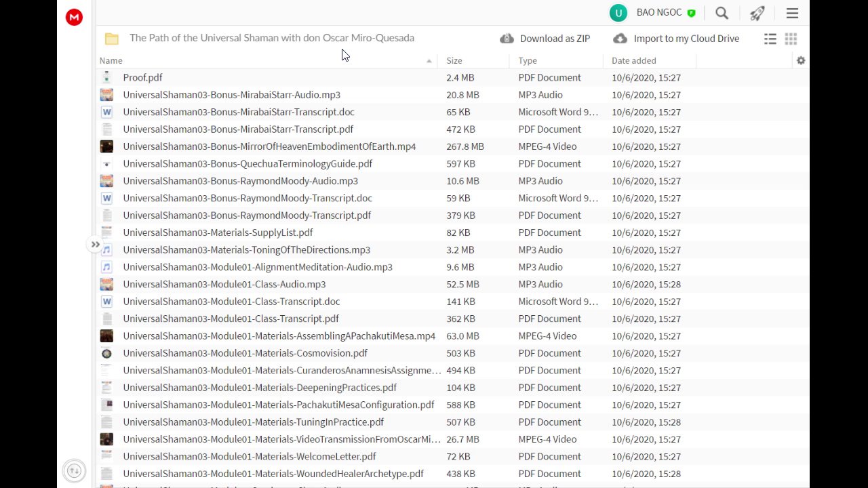Click the Cosmovision.pdf thumbnail icon

click(x=106, y=353)
